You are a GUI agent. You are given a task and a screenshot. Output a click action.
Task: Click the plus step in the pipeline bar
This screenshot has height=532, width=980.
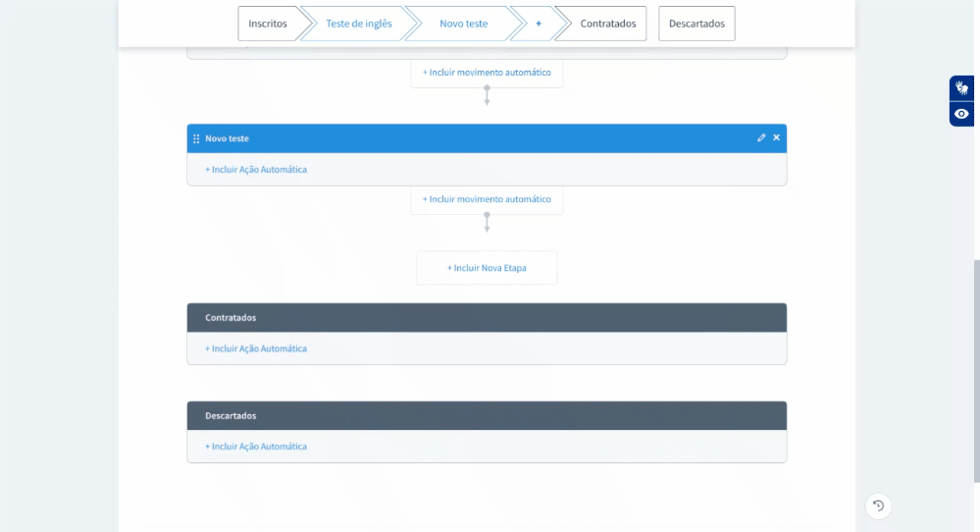(x=538, y=24)
